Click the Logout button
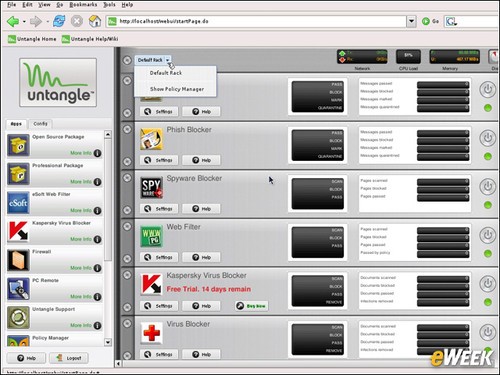The height and width of the screenshot is (375, 500). coord(69,358)
